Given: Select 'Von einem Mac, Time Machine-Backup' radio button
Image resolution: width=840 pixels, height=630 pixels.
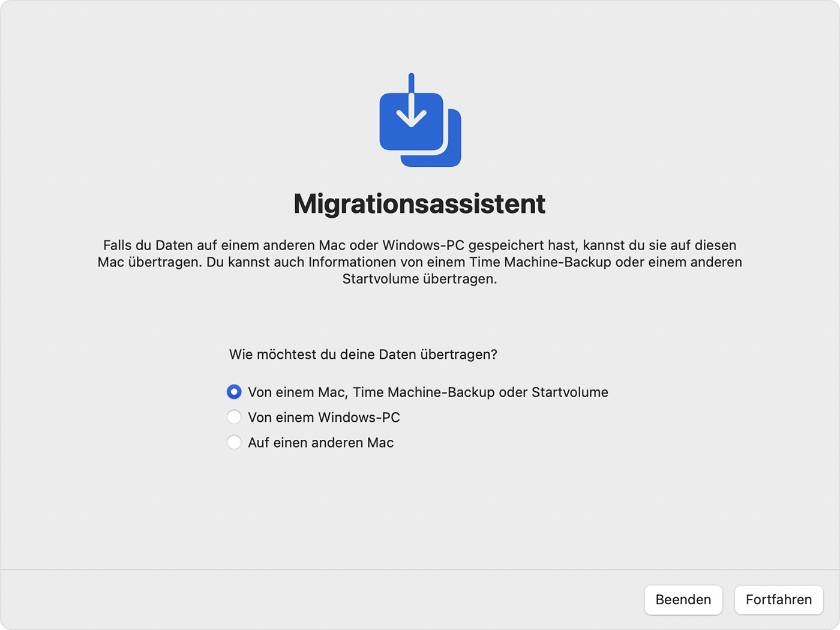Looking at the screenshot, I should 234,392.
